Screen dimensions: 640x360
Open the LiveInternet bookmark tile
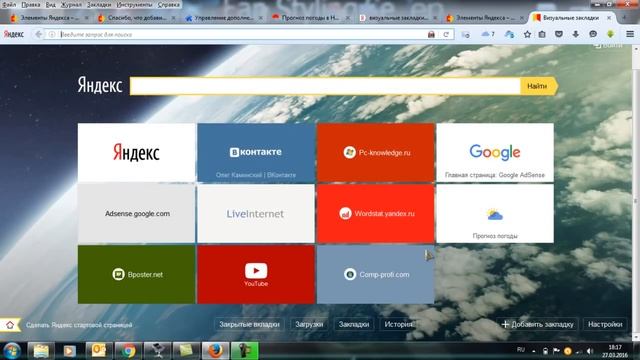tap(256, 213)
